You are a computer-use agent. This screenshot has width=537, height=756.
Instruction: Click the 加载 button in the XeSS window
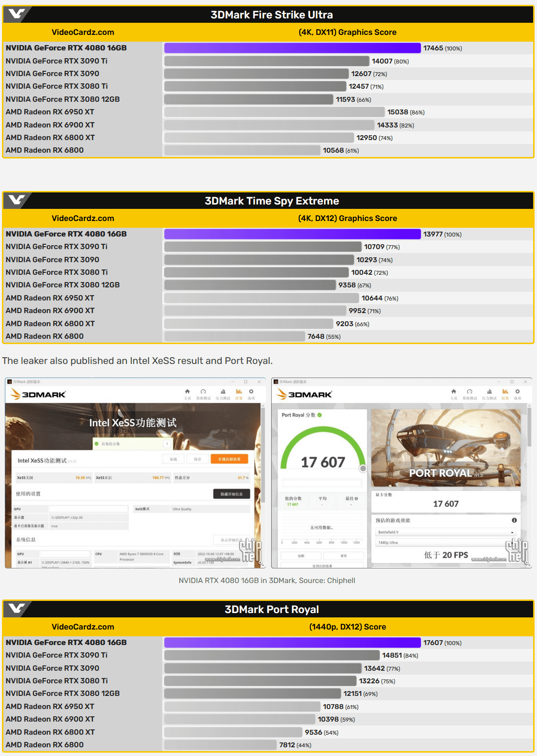coord(173,459)
